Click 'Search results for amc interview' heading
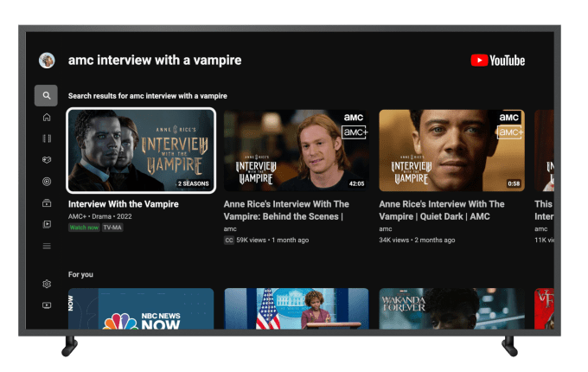Viewport: 588px width, 372px height. [147, 96]
